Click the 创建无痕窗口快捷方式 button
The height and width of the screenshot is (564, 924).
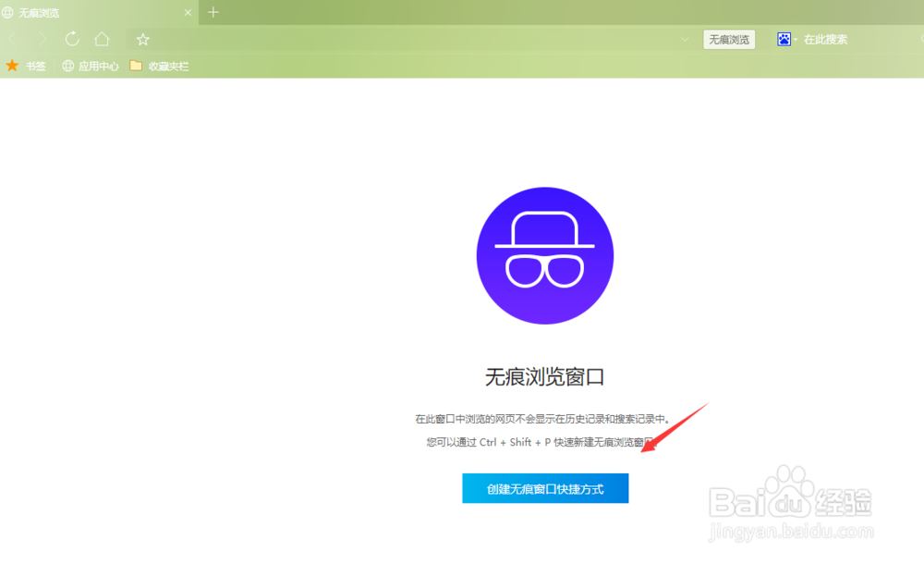(x=545, y=488)
